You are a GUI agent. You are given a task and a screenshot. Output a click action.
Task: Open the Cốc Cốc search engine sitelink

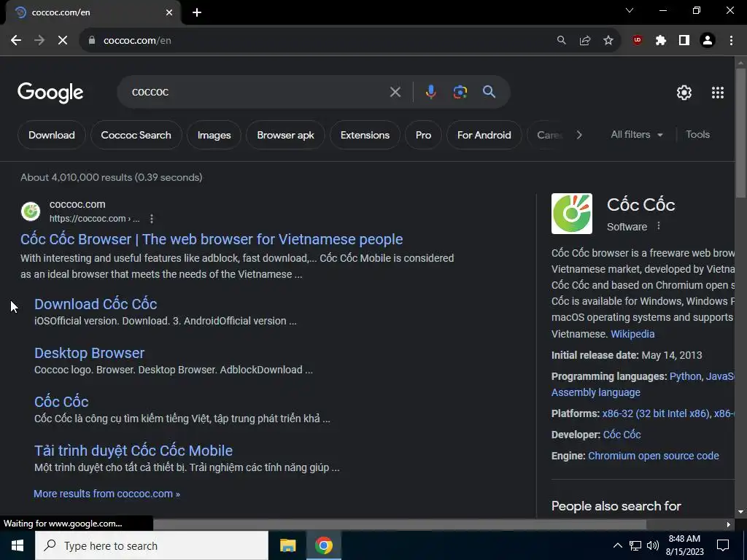coord(61,402)
